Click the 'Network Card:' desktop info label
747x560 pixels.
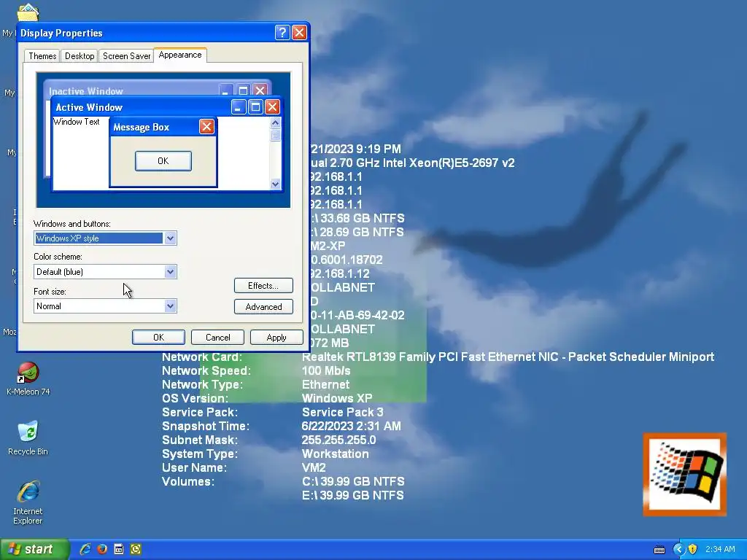(x=202, y=357)
